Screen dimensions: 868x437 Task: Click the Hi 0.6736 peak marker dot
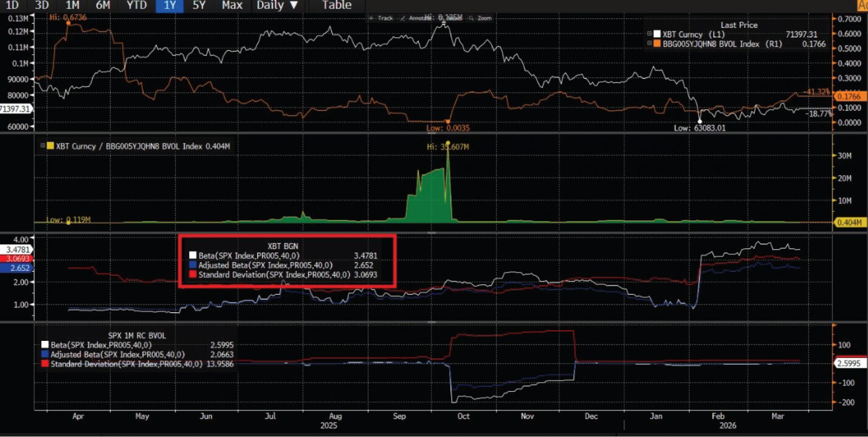pos(68,23)
